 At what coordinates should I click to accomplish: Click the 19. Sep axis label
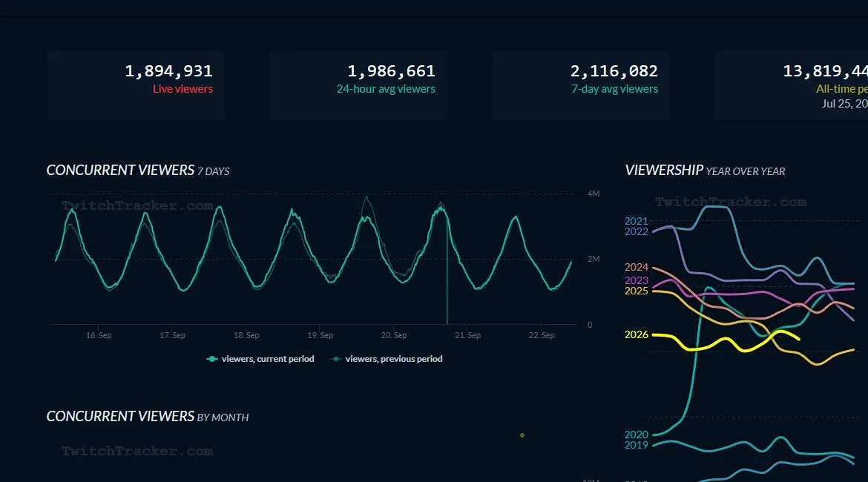[x=320, y=335]
